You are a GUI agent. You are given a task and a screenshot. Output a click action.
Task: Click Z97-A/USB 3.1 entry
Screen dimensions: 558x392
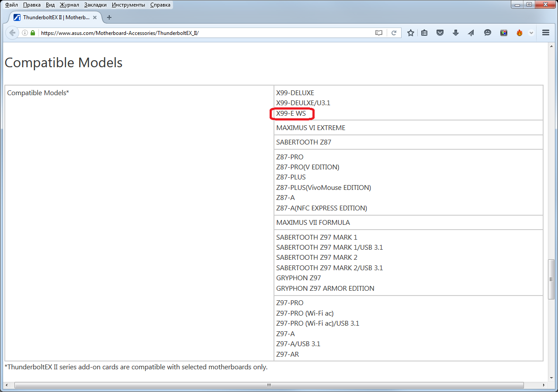tap(298, 344)
